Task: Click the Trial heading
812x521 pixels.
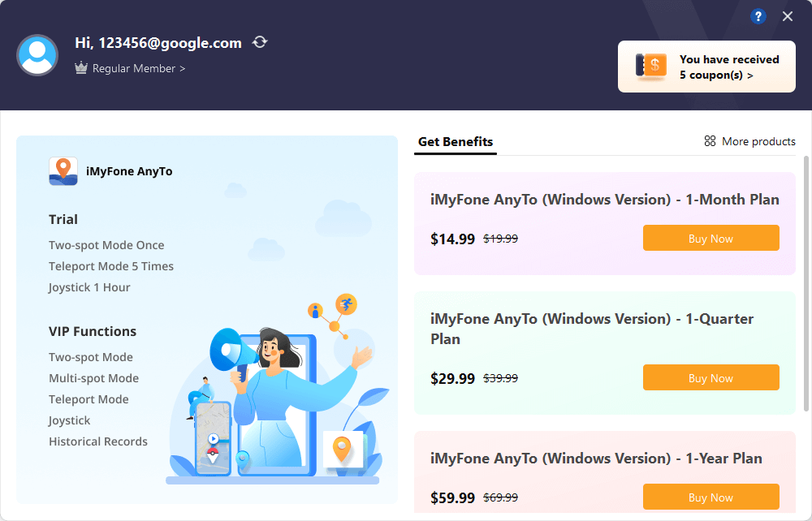Action: pyautogui.click(x=63, y=219)
